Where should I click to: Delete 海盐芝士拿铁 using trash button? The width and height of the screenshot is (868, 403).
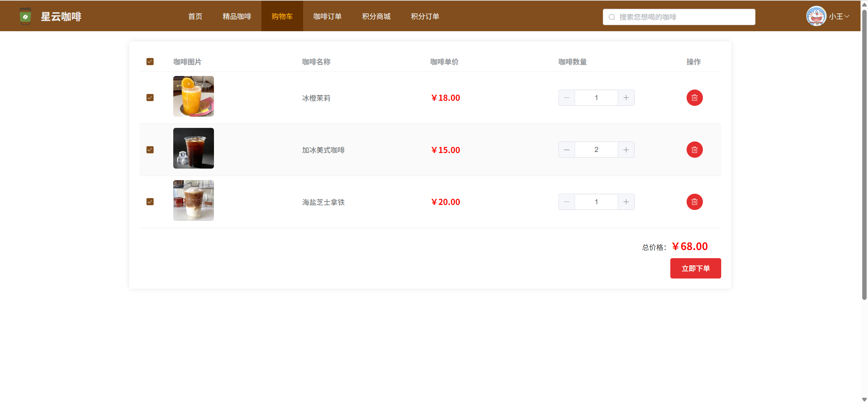[694, 202]
